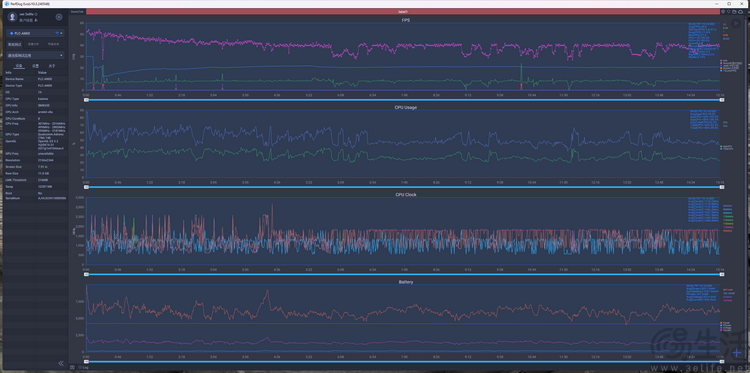Select the CPU Type row
The height and width of the screenshot is (373, 750).
point(35,99)
